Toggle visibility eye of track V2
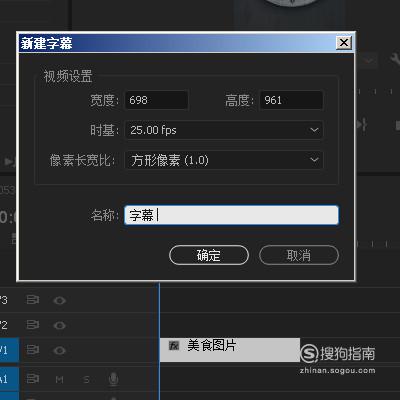The width and height of the screenshot is (400, 400). [59, 325]
